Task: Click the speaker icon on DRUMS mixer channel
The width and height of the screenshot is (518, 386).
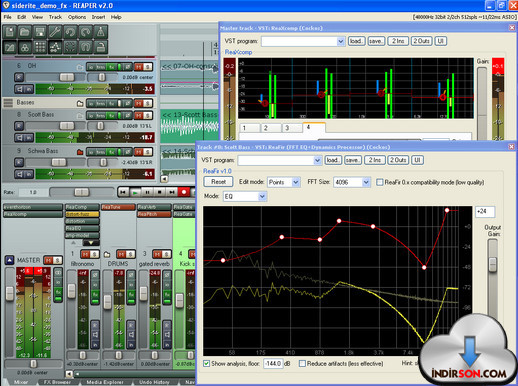Action: point(131,334)
